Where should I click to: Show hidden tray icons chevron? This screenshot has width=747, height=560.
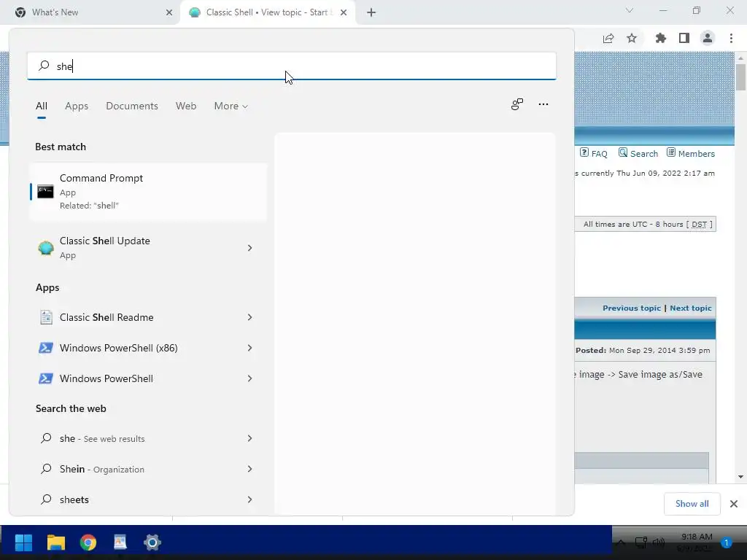[x=622, y=542]
